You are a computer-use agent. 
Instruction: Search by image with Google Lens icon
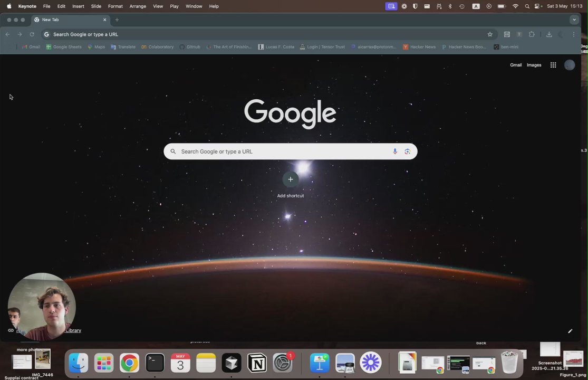[x=407, y=151]
